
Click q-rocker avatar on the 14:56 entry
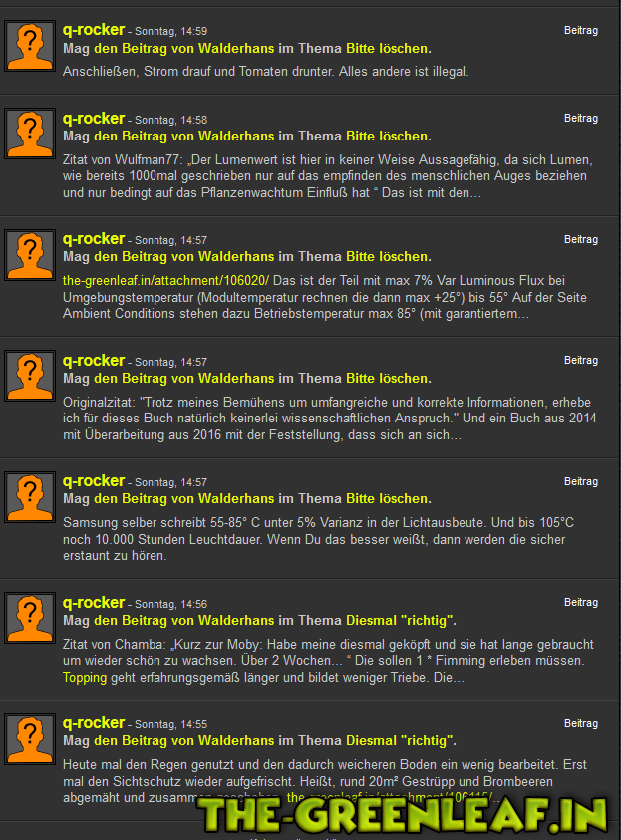(30, 618)
